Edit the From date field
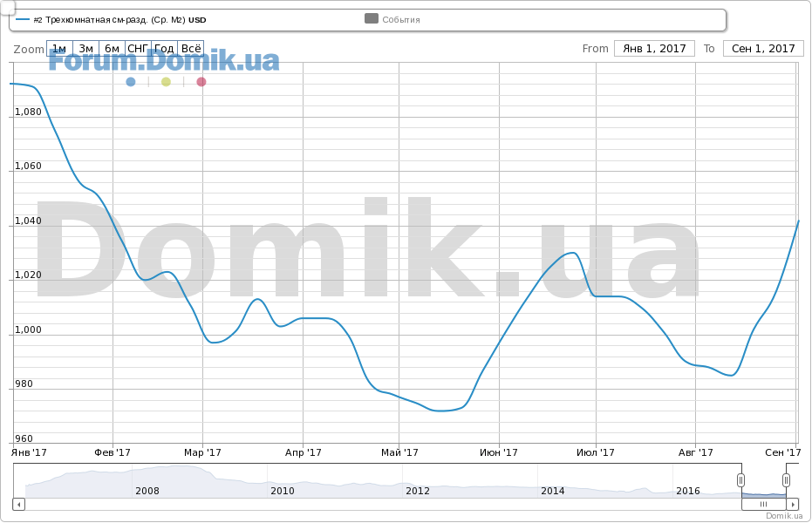 click(654, 49)
